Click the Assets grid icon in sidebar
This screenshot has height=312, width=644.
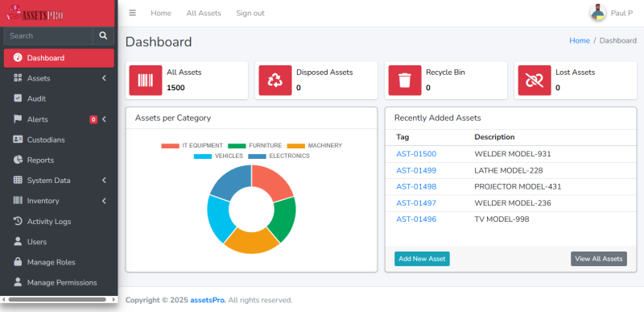[x=18, y=78]
